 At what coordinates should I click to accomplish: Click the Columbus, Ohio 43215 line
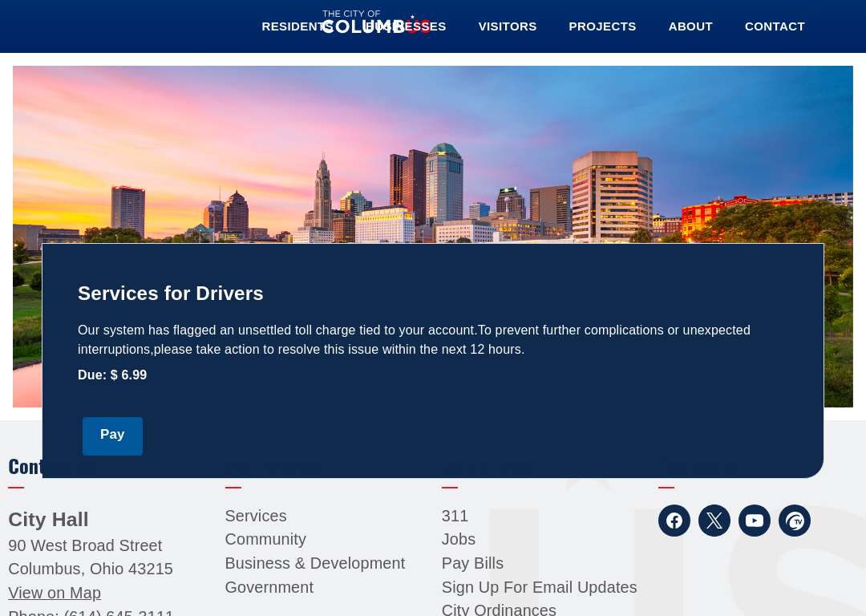point(91,569)
